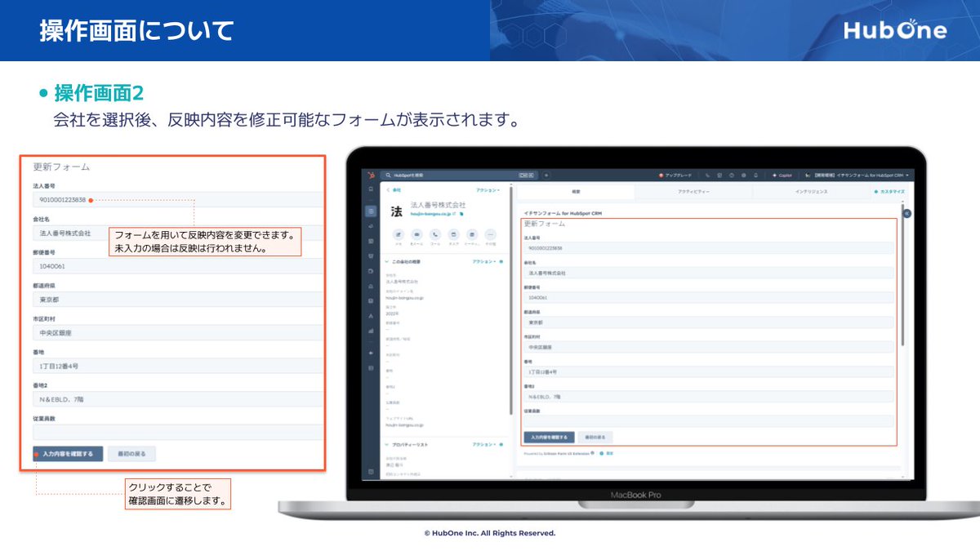This screenshot has height=551, width=980.
Task: Click the カスタマイズ link next to tabs
Action: tap(889, 191)
